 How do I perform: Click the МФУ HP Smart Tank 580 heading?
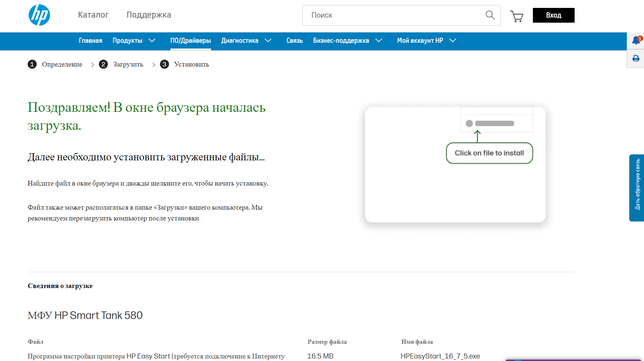85,315
